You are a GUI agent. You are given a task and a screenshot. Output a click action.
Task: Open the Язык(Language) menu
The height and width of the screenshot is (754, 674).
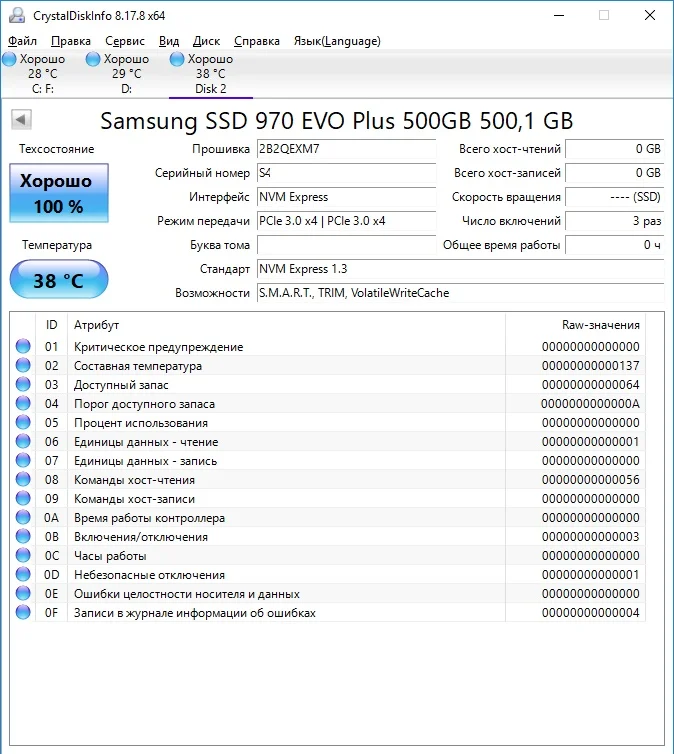337,41
